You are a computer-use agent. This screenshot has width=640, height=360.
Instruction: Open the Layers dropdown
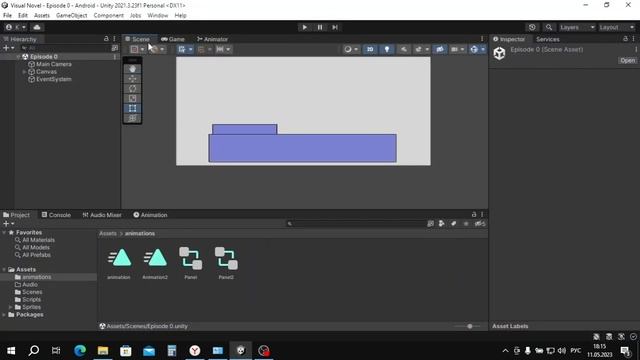coord(577,27)
